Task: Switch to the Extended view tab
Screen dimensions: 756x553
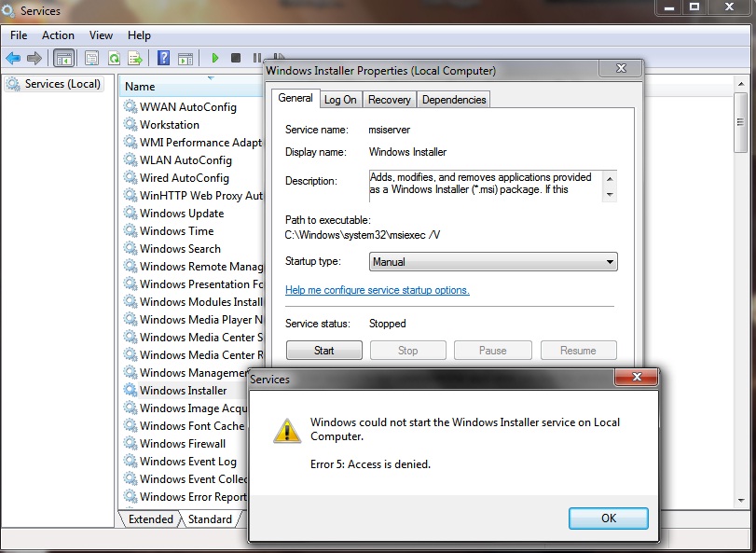Action: 150,519
